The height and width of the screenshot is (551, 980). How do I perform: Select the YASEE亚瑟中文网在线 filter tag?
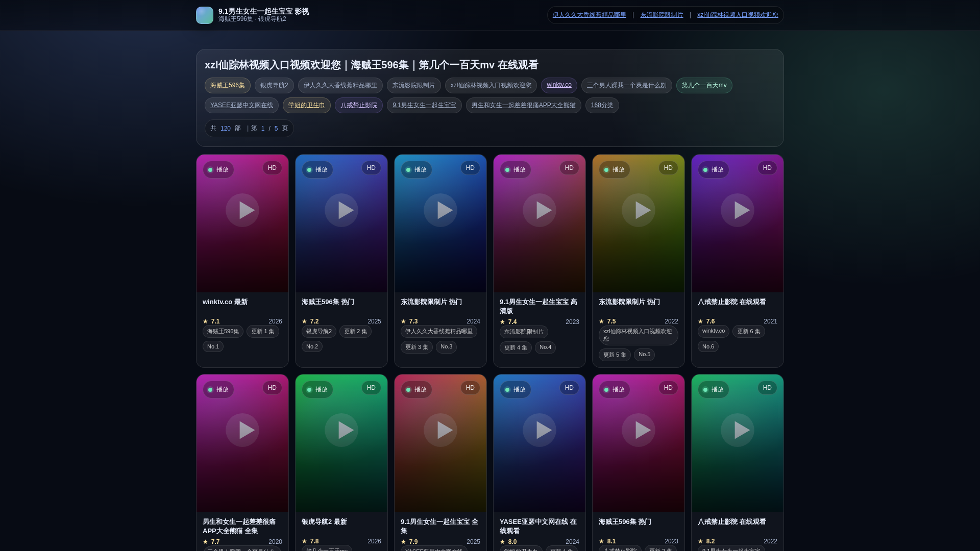tap(241, 106)
